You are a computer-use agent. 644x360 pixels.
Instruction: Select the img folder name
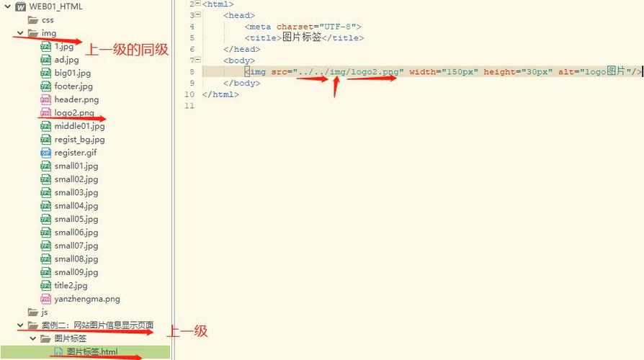(49, 33)
